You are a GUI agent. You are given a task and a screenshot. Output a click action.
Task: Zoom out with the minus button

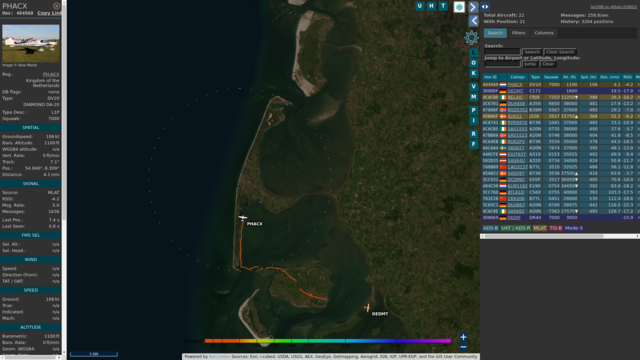463,347
